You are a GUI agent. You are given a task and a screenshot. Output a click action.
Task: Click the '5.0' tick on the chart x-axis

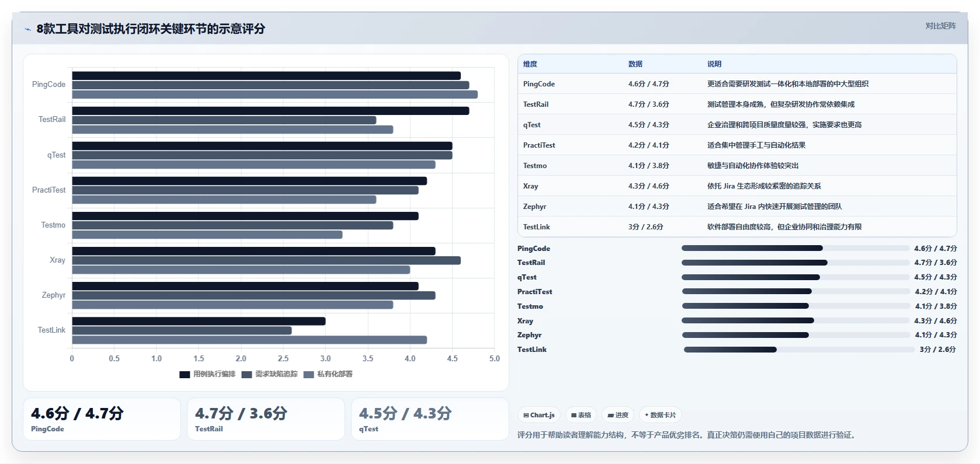pos(495,359)
